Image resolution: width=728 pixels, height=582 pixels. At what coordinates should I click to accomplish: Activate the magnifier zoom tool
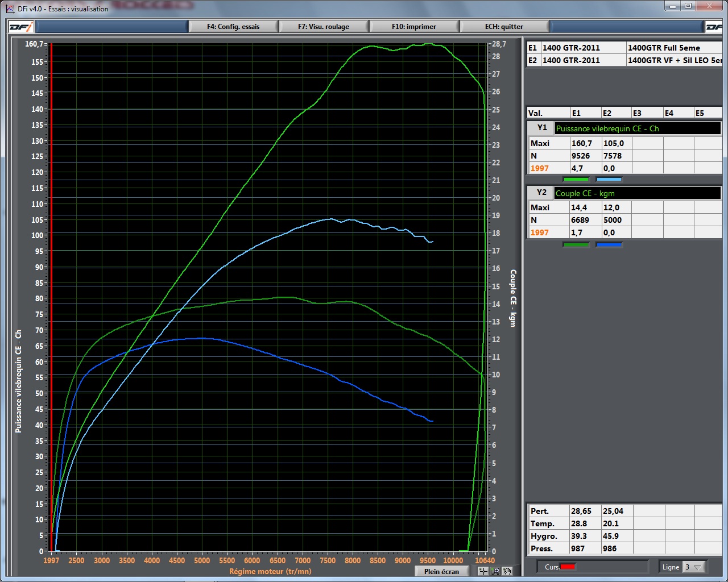[495, 571]
